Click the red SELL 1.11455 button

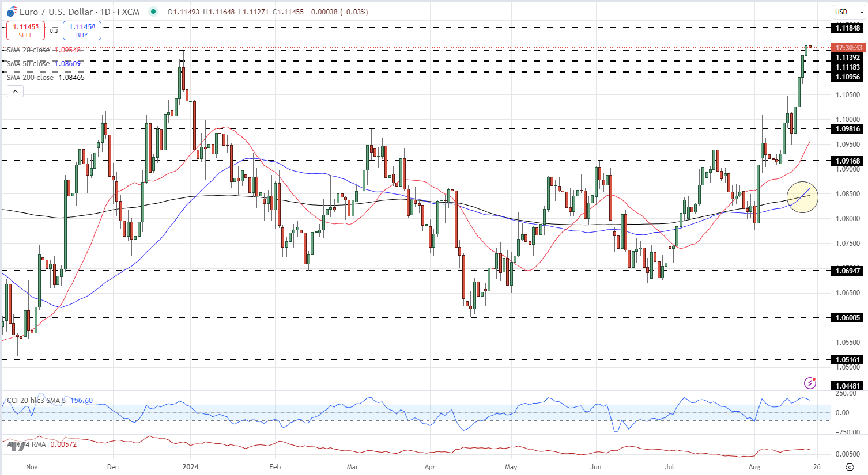coord(26,31)
